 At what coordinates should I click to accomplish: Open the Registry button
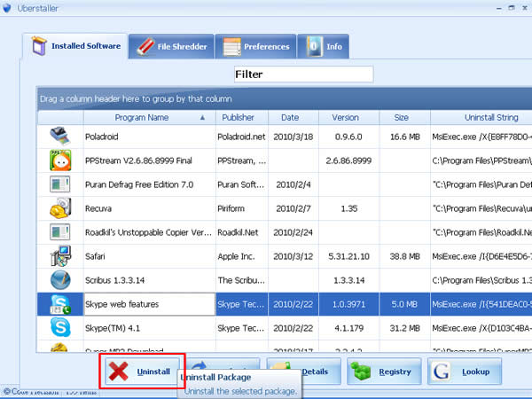(x=384, y=372)
